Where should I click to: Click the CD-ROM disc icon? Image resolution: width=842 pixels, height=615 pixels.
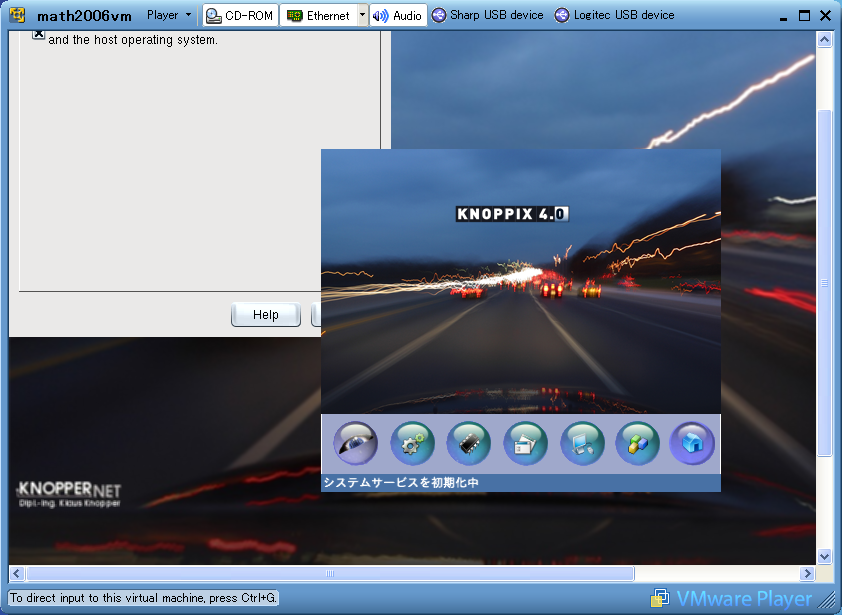coord(214,16)
